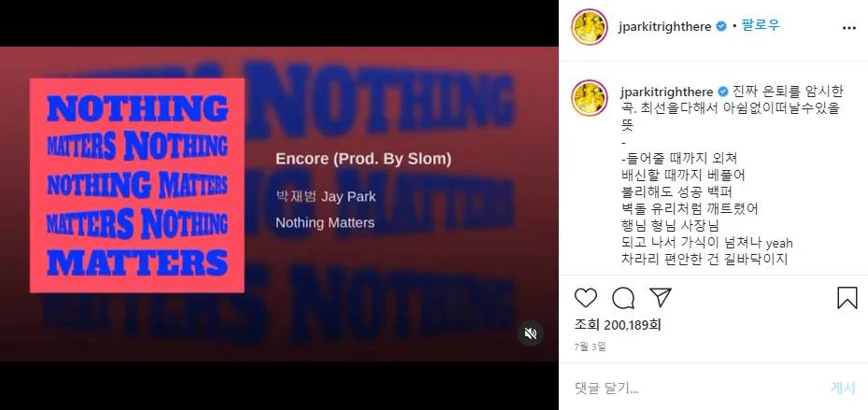
Task: Save post with bookmark icon
Action: coord(847,298)
